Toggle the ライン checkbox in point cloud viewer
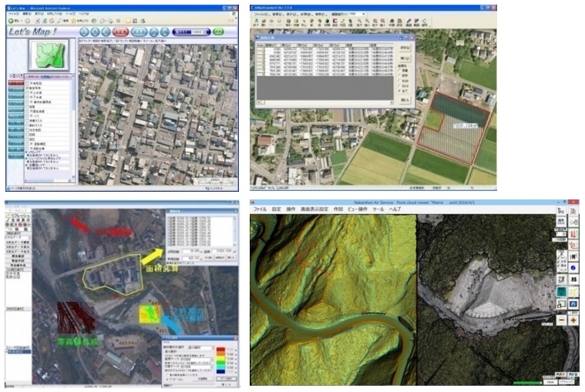The image size is (585, 392). click(x=558, y=258)
